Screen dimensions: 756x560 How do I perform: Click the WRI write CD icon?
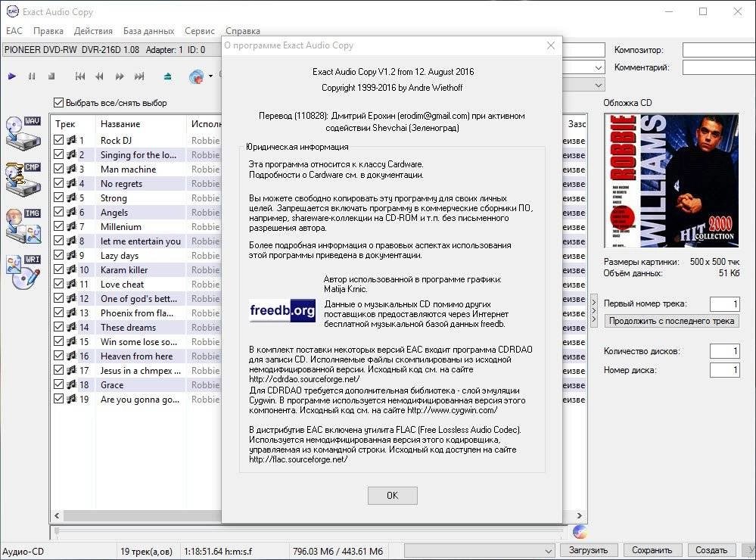point(23,272)
